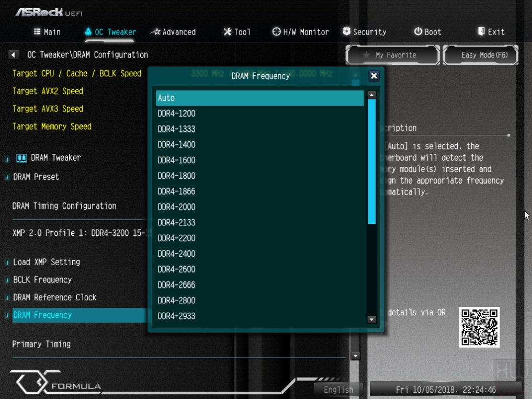This screenshot has width=532, height=399.
Task: Click the Primary Timing heading
Action: (41, 345)
